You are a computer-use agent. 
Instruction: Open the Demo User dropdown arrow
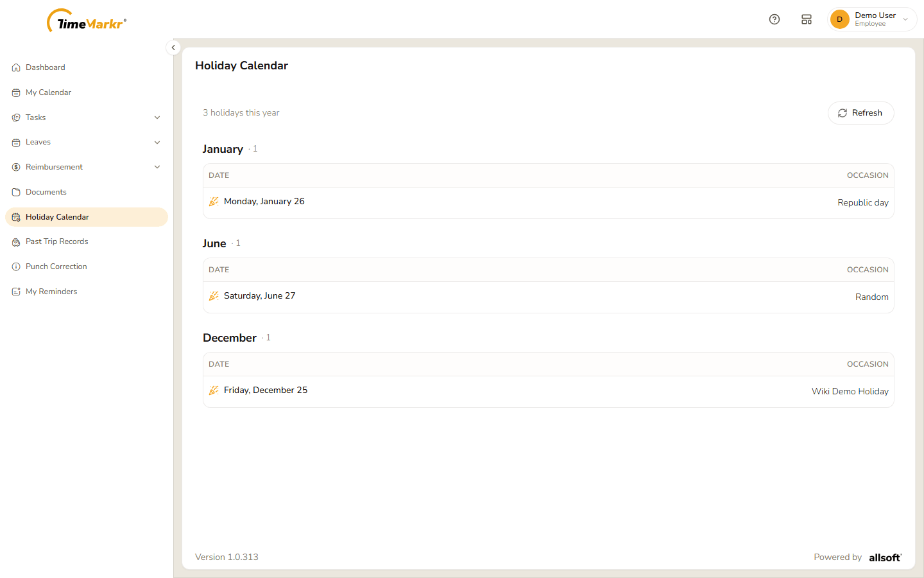pyautogui.click(x=905, y=19)
